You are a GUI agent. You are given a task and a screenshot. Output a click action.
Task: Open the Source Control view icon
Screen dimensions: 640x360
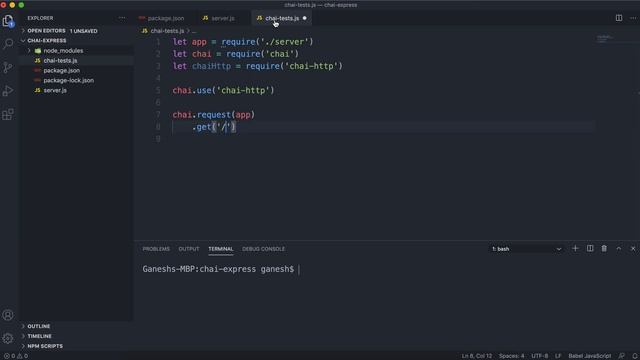click(8, 67)
